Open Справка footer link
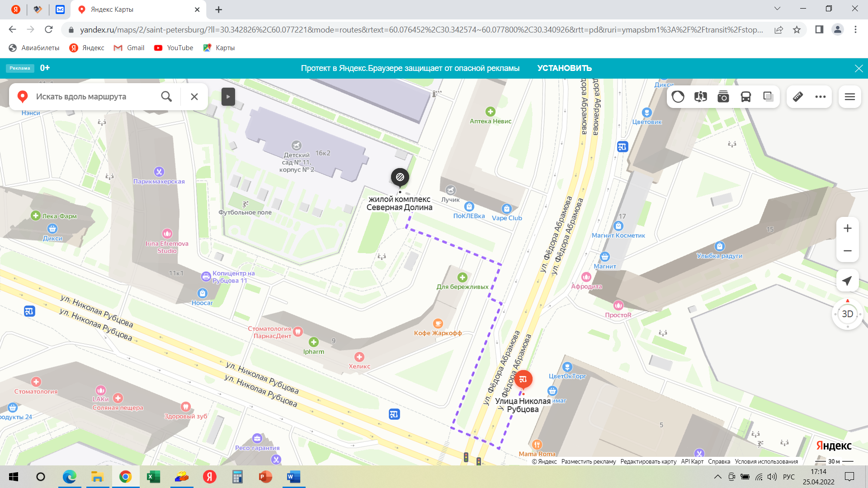This screenshot has width=868, height=488. pos(719,461)
